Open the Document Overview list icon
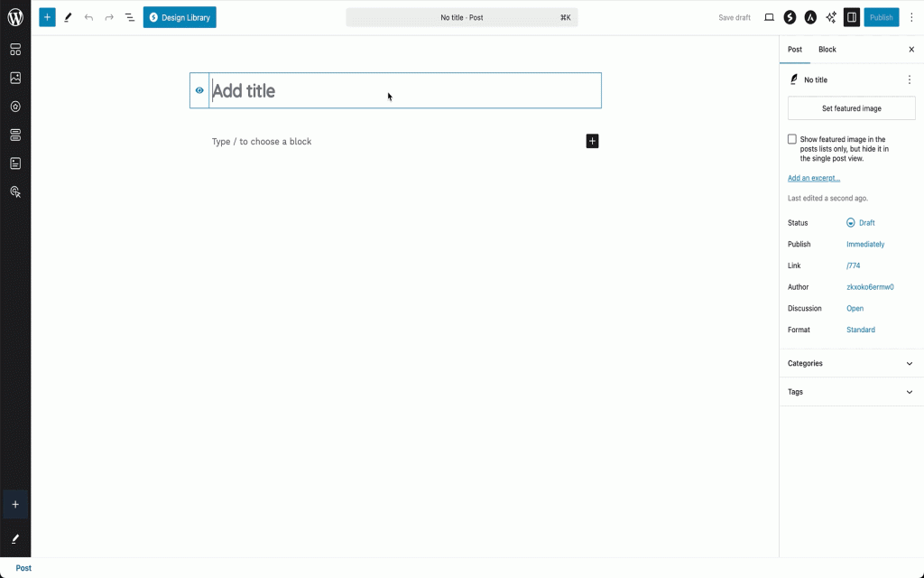This screenshot has height=578, width=924. [x=129, y=16]
